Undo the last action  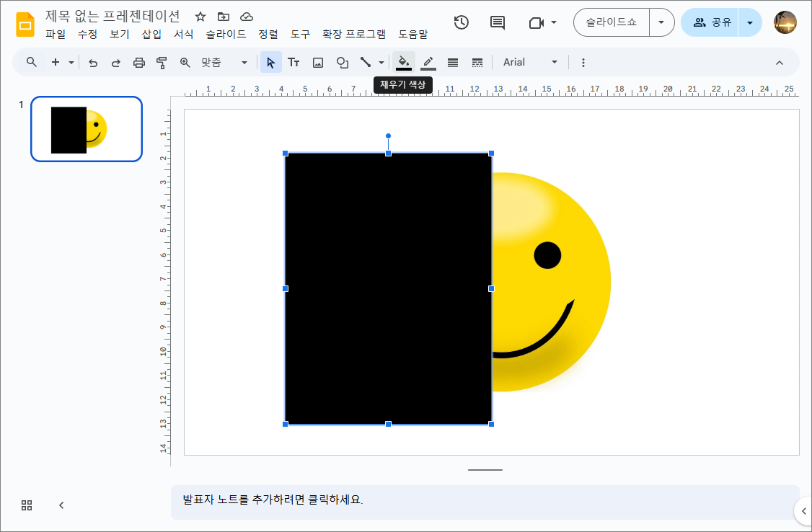click(93, 62)
